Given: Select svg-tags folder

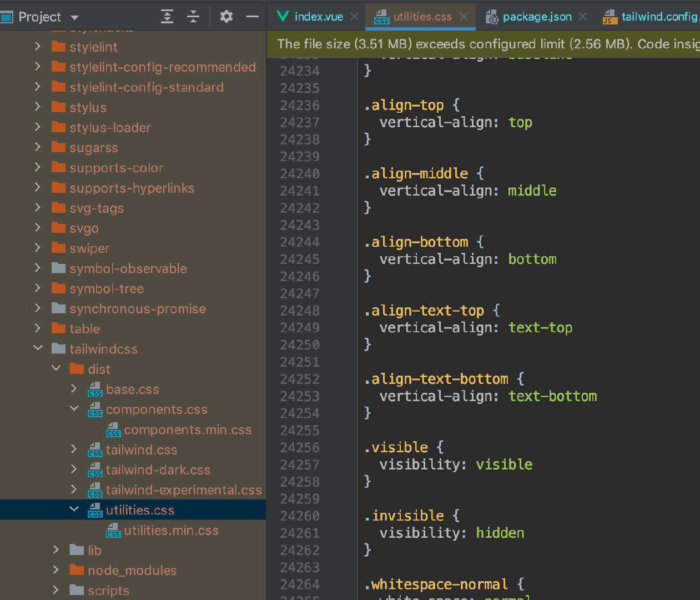Looking at the screenshot, I should 97,208.
